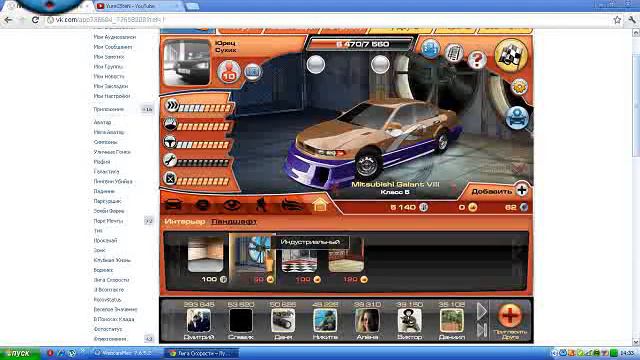Open friend Дмитрий's avatar

click(199, 320)
